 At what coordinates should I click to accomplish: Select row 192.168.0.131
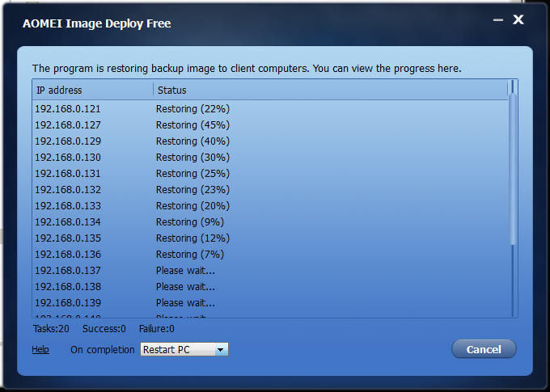(270, 173)
